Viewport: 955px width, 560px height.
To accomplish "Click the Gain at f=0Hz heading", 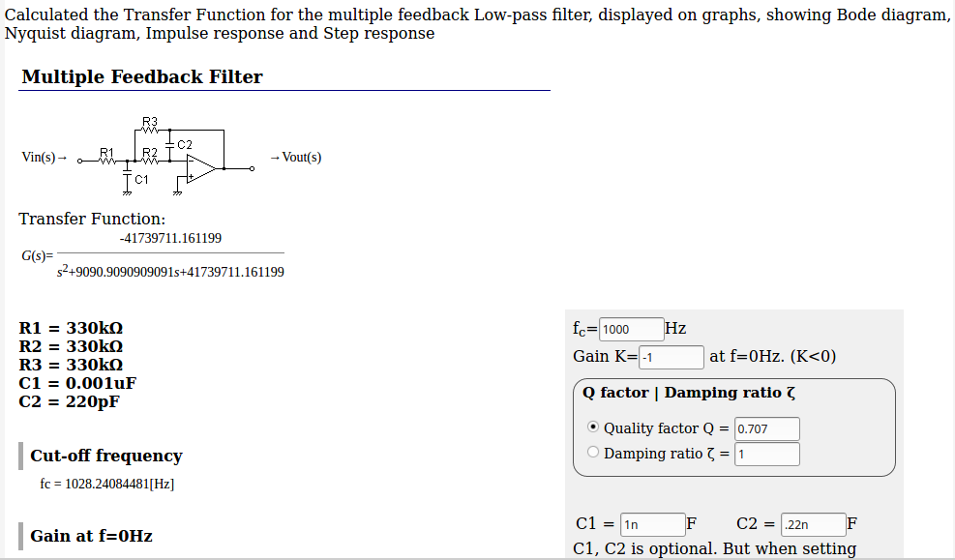I will pyautogui.click(x=91, y=536).
